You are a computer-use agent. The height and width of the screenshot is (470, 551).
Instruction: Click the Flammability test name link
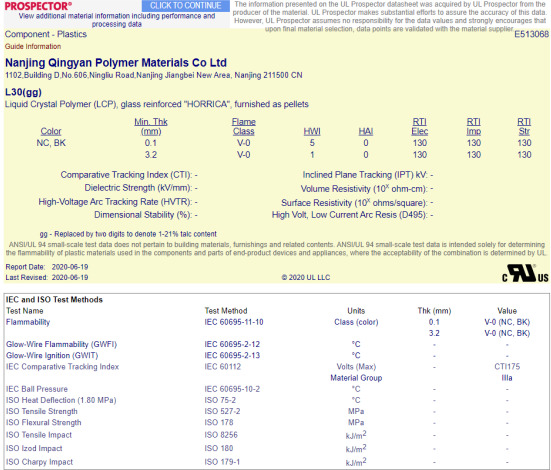point(28,322)
